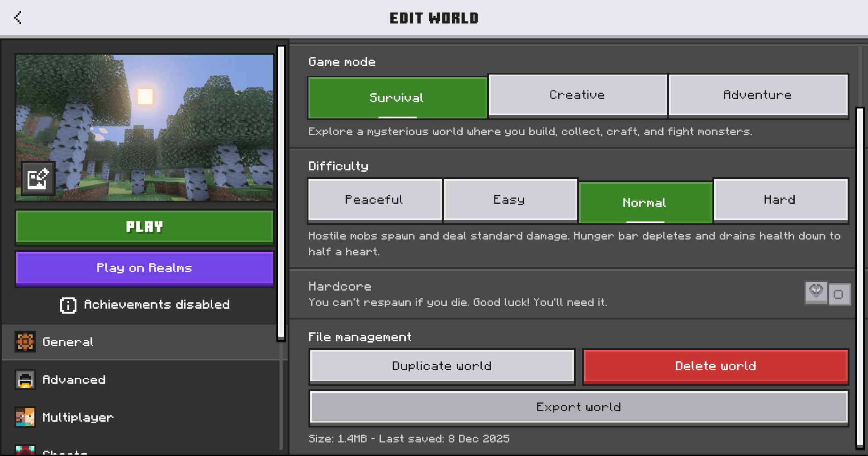Select Adventure game mode

click(757, 95)
